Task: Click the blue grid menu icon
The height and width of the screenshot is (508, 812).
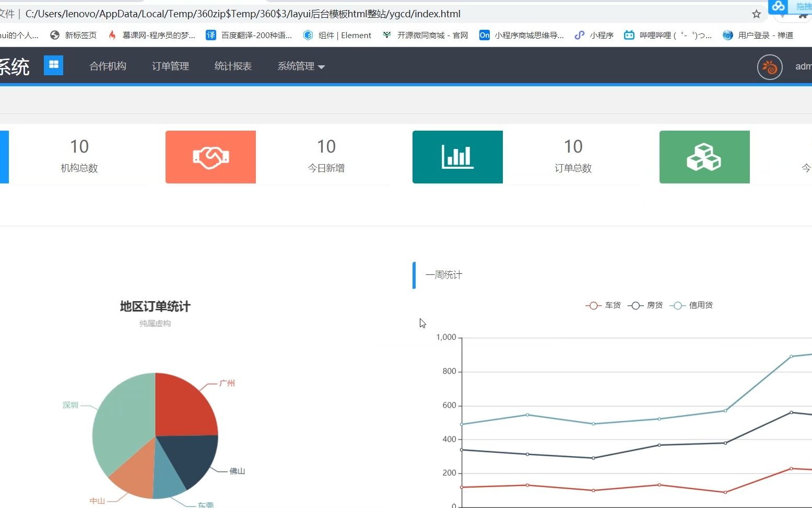Action: (x=53, y=65)
